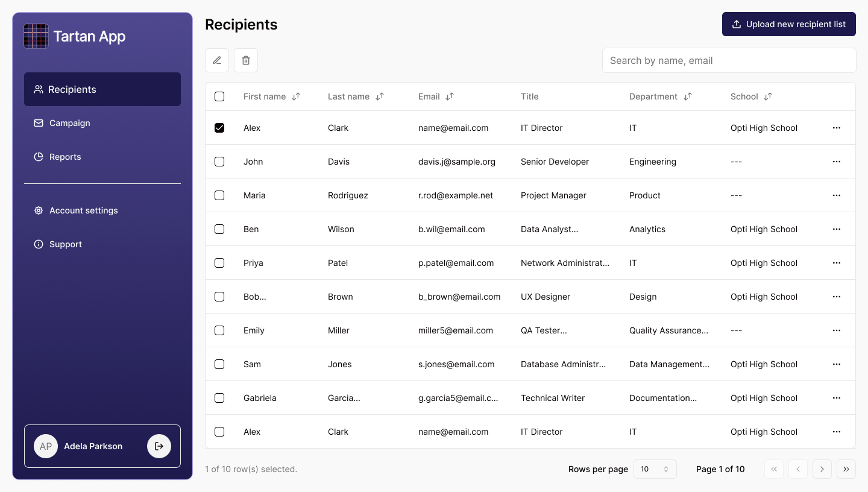The width and height of the screenshot is (868, 492).
Task: Jump to last page arrow
Action: click(846, 469)
